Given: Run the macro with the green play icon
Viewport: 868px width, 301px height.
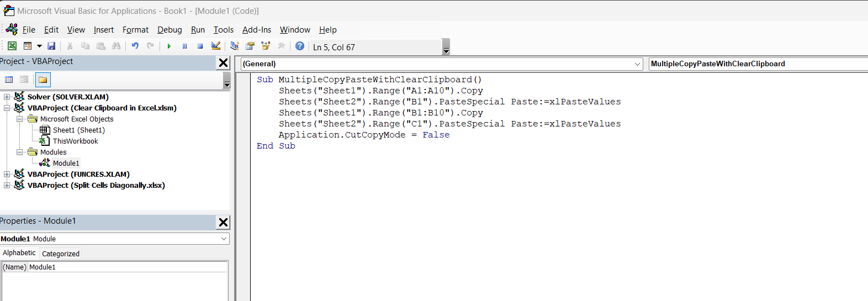Looking at the screenshot, I should [169, 46].
